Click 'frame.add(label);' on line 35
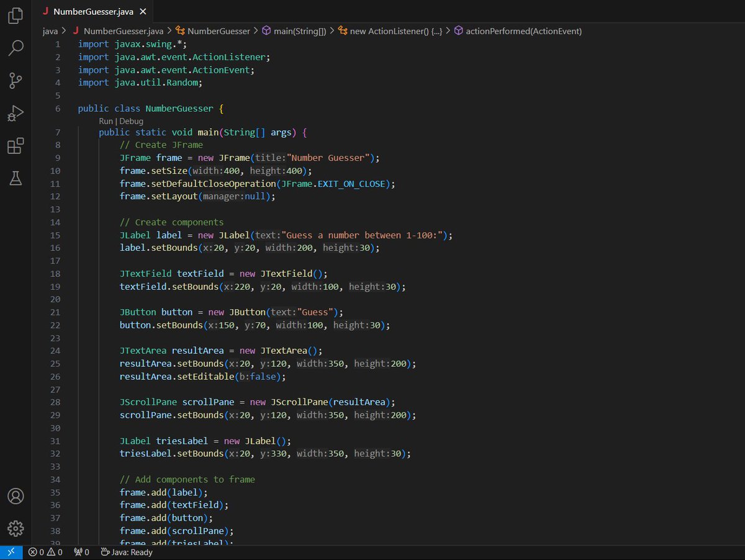 click(x=164, y=492)
